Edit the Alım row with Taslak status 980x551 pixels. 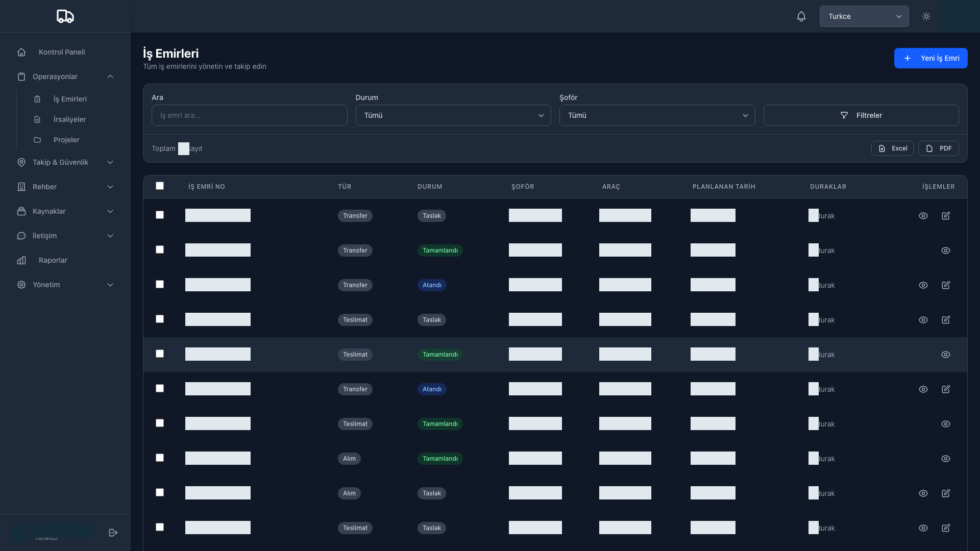(x=946, y=493)
